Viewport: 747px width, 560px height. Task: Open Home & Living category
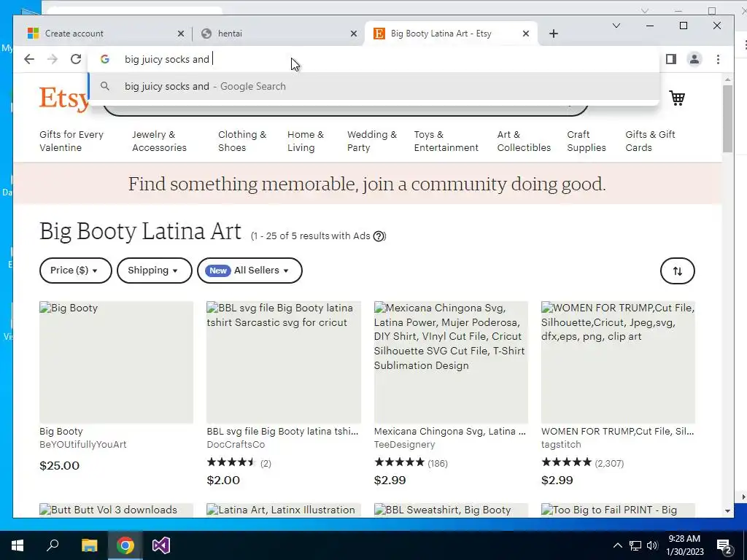coord(306,141)
